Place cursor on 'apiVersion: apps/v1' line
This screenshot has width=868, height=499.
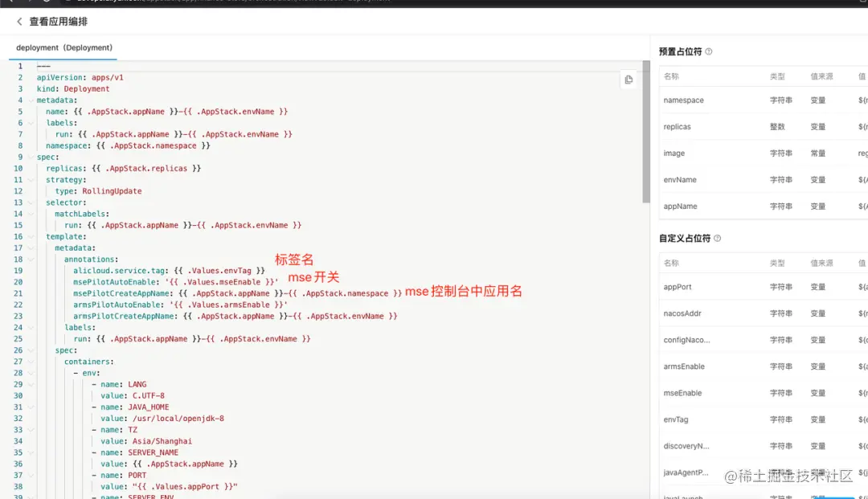80,77
